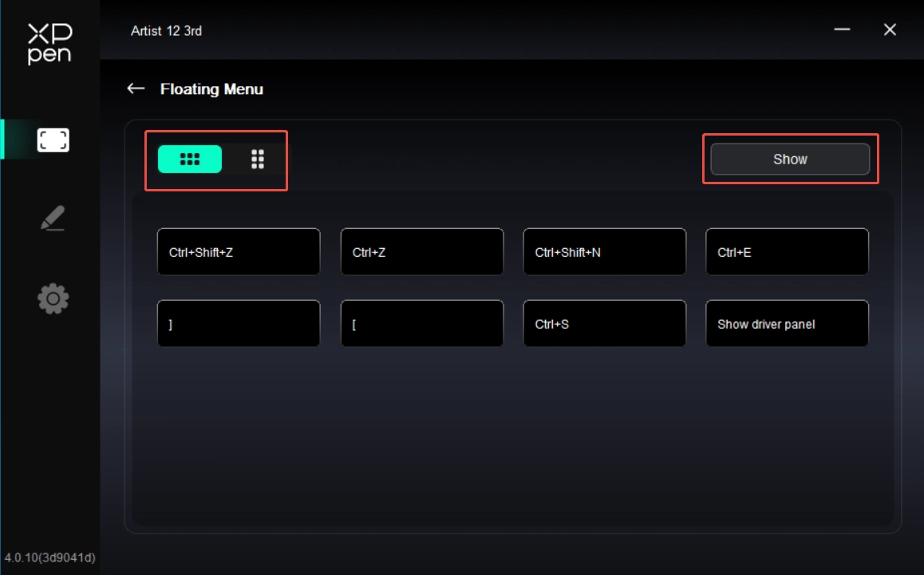Open the work area display settings icon
924x575 pixels.
53,140
